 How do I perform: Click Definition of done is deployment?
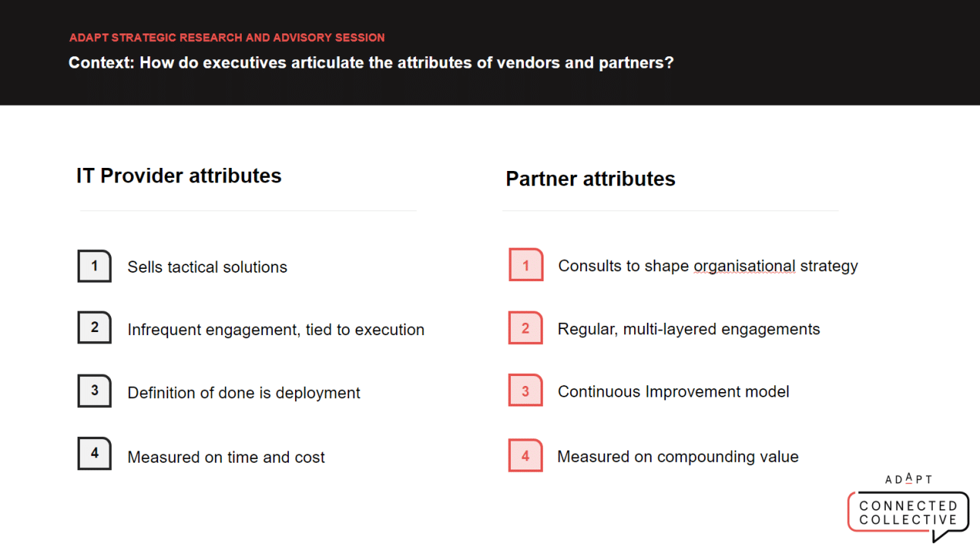coord(244,393)
